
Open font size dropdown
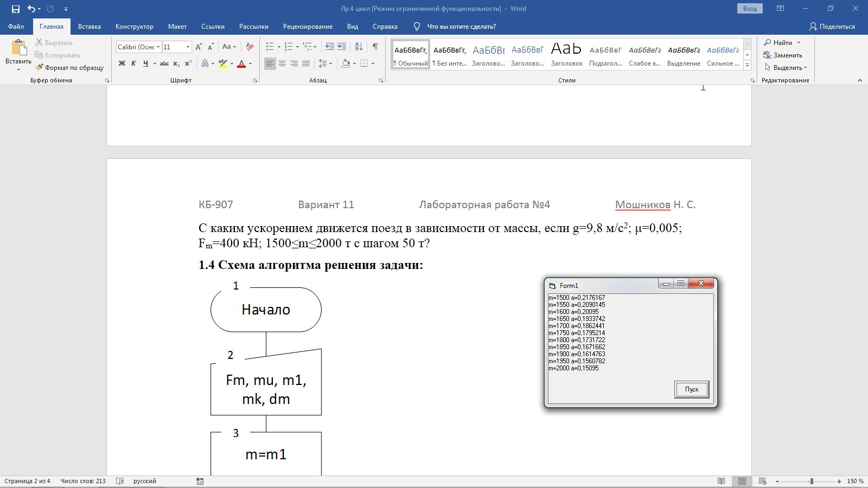pyautogui.click(x=188, y=47)
